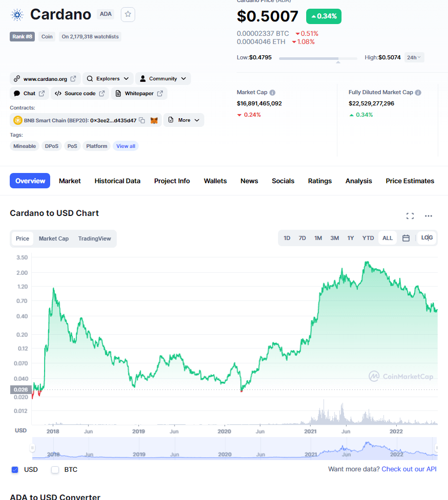
Task: Select the 3M time range
Action: tap(334, 238)
